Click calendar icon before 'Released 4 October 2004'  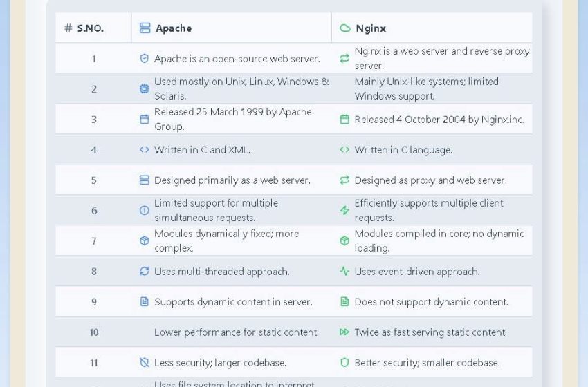tap(344, 119)
